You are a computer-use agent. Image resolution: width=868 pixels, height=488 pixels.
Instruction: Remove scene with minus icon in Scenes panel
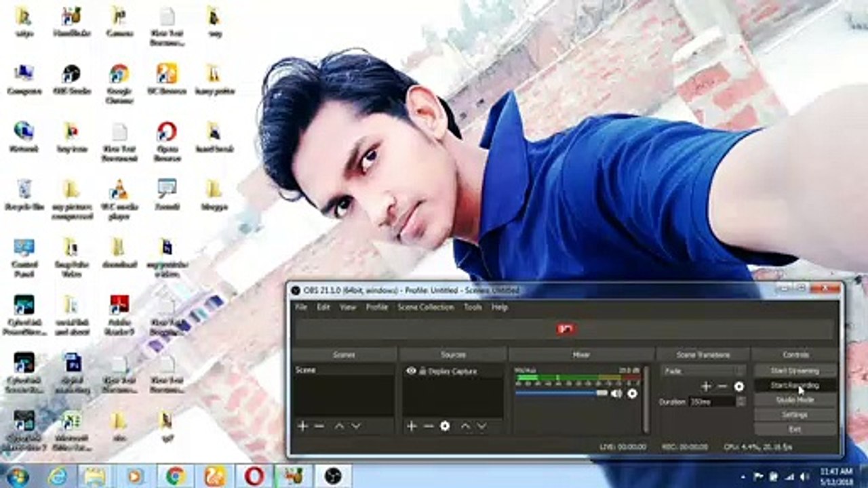pyautogui.click(x=319, y=426)
